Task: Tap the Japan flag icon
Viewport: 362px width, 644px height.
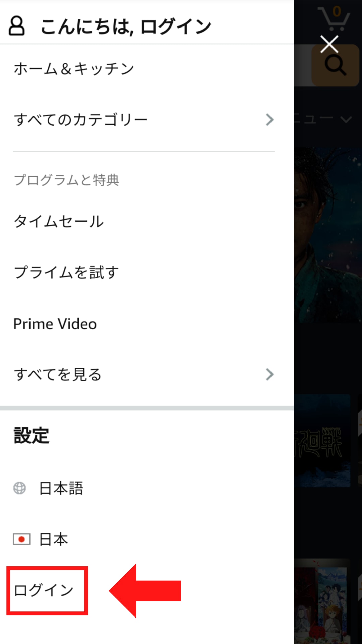Action: click(x=21, y=539)
